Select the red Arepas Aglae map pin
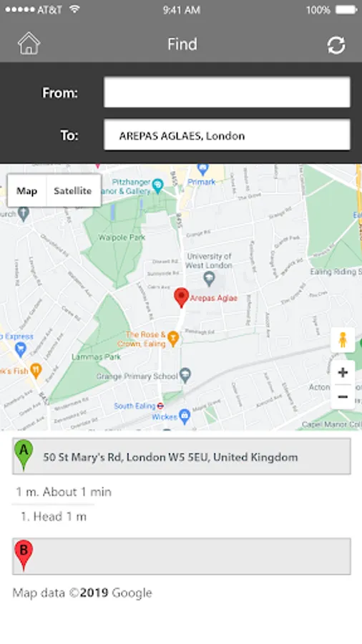 (181, 298)
